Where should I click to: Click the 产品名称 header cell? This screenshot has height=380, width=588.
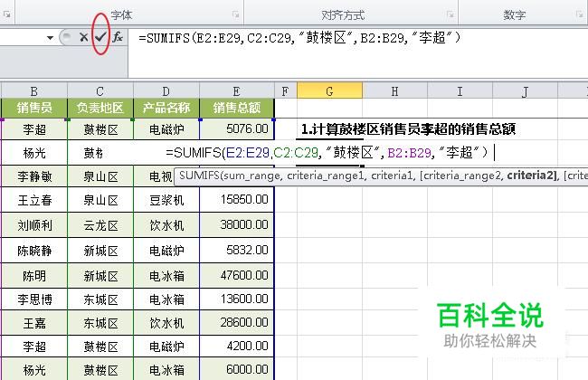point(166,108)
